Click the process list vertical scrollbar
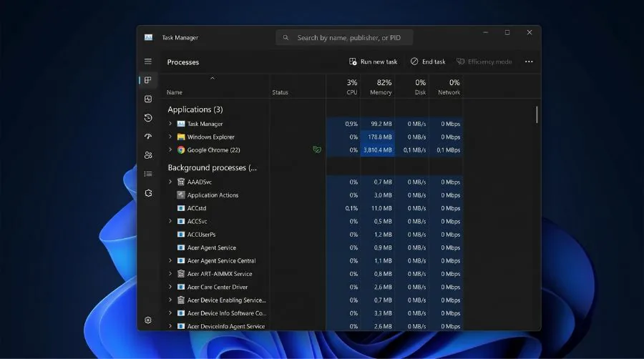The height and width of the screenshot is (359, 644). coord(537,114)
